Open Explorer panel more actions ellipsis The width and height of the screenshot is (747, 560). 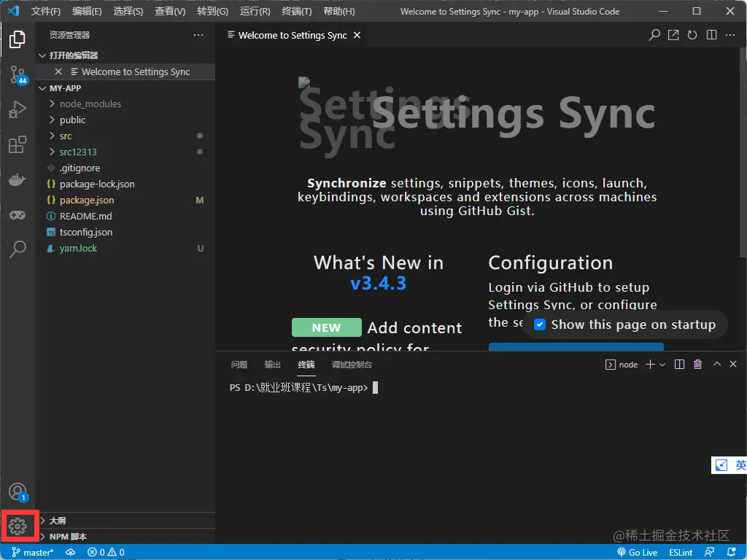198,35
